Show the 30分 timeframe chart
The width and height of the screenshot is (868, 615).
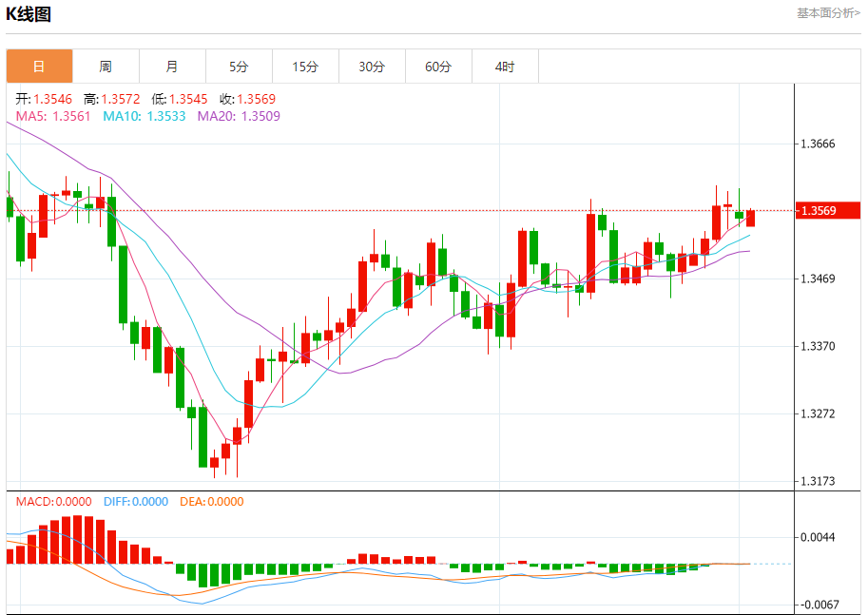tap(372, 67)
